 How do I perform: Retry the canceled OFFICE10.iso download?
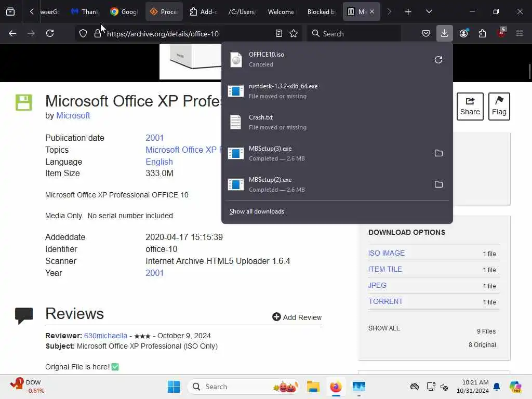(x=438, y=60)
